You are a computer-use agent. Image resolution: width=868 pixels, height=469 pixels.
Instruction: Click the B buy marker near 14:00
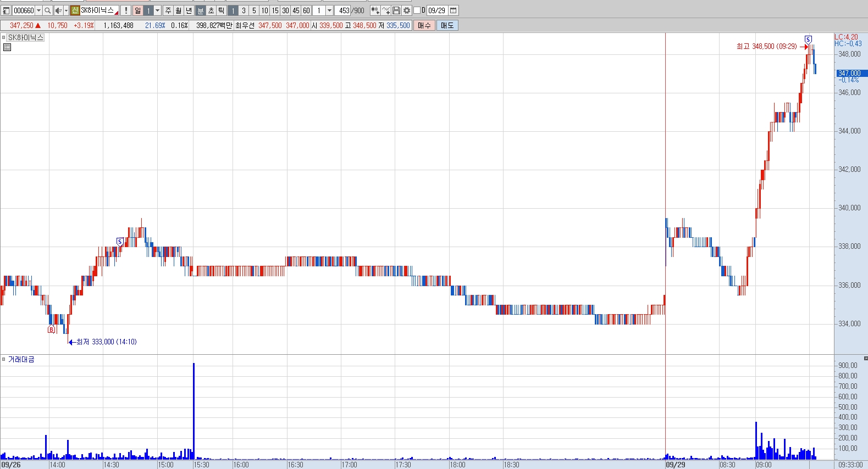point(52,330)
